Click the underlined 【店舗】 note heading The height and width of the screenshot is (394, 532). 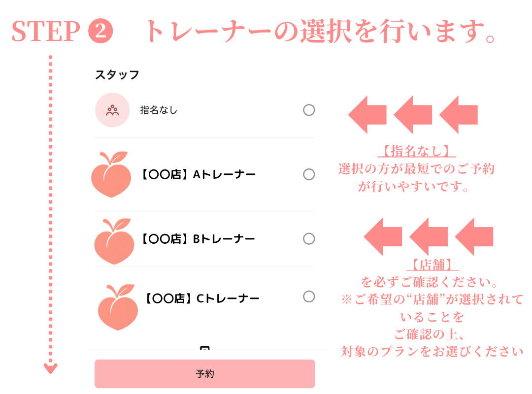[432, 265]
